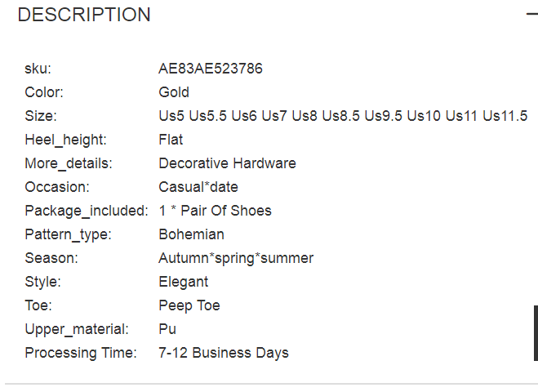This screenshot has width=538, height=392.
Task: Click the Autumn*spring*summer season value
Action: tap(236, 258)
